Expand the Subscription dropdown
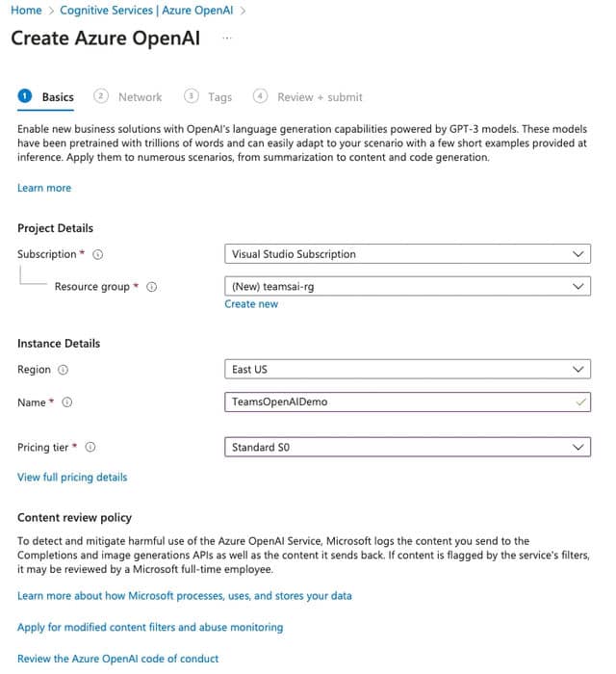Viewport: 616px width, 674px height. tap(406, 254)
